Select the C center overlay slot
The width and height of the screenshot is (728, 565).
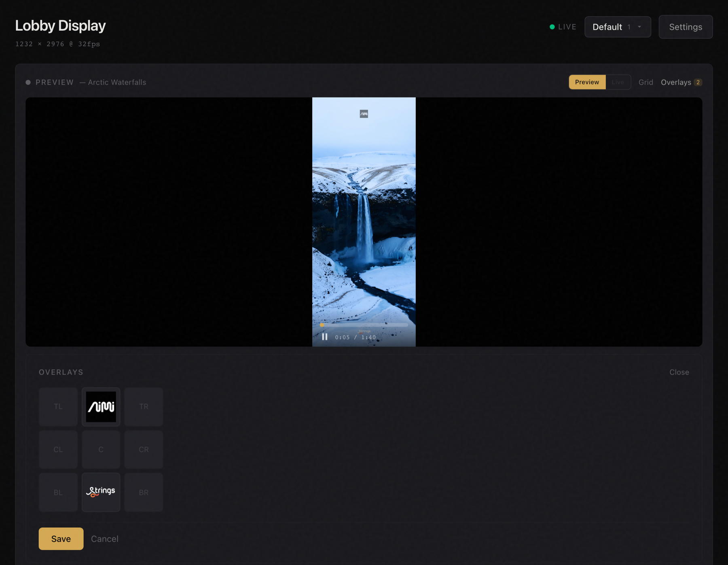click(101, 449)
